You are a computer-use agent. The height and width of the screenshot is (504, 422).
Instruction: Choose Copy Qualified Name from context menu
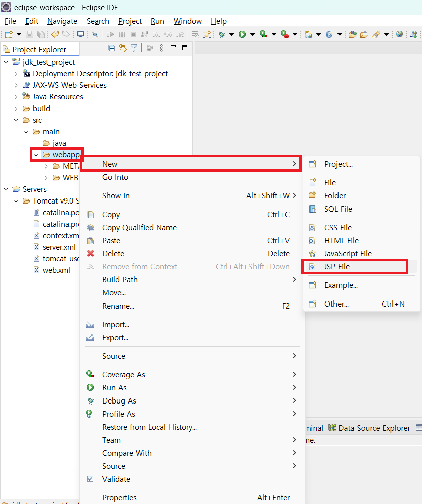tap(192, 228)
